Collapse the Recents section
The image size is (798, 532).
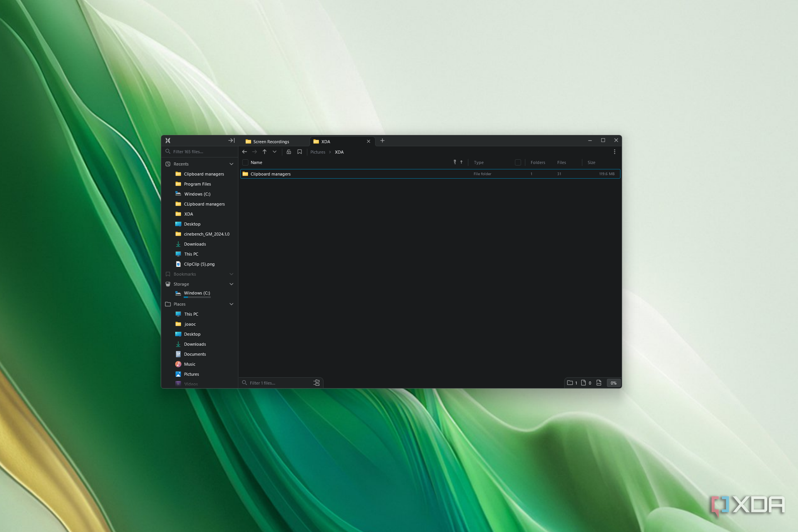(231, 164)
